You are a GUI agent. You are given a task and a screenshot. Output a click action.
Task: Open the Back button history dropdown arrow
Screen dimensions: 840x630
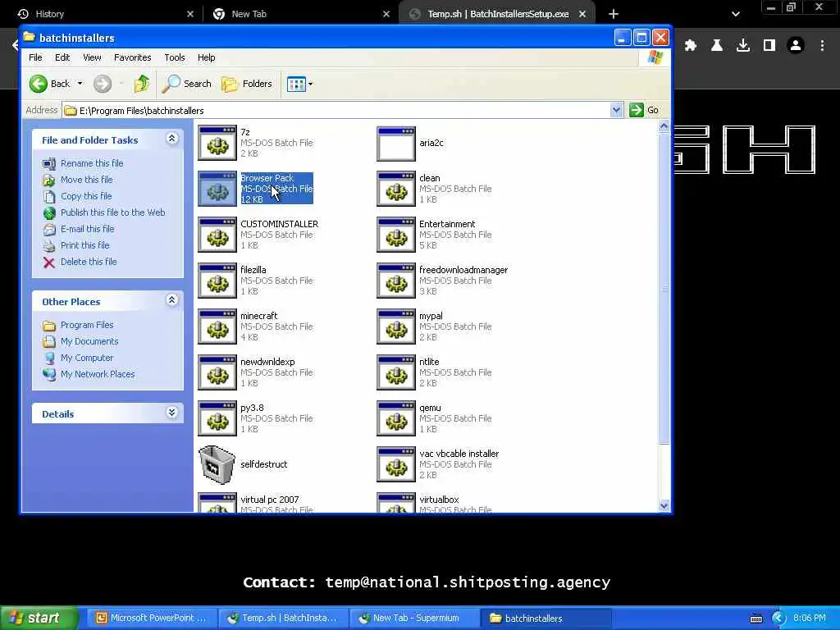[x=80, y=84]
